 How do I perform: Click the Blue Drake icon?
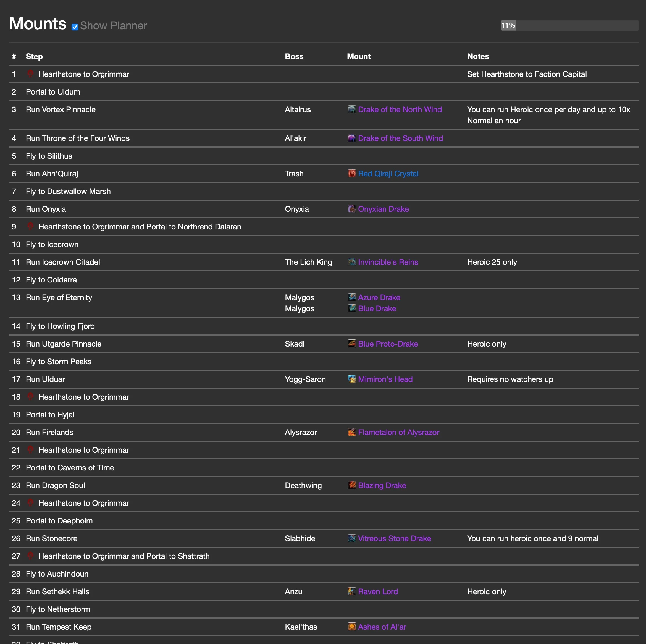[x=352, y=308]
